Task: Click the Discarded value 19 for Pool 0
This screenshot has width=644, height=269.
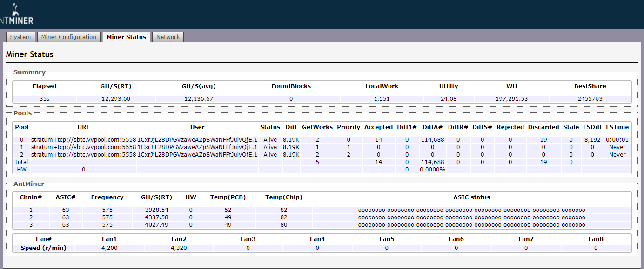Action: click(x=543, y=140)
